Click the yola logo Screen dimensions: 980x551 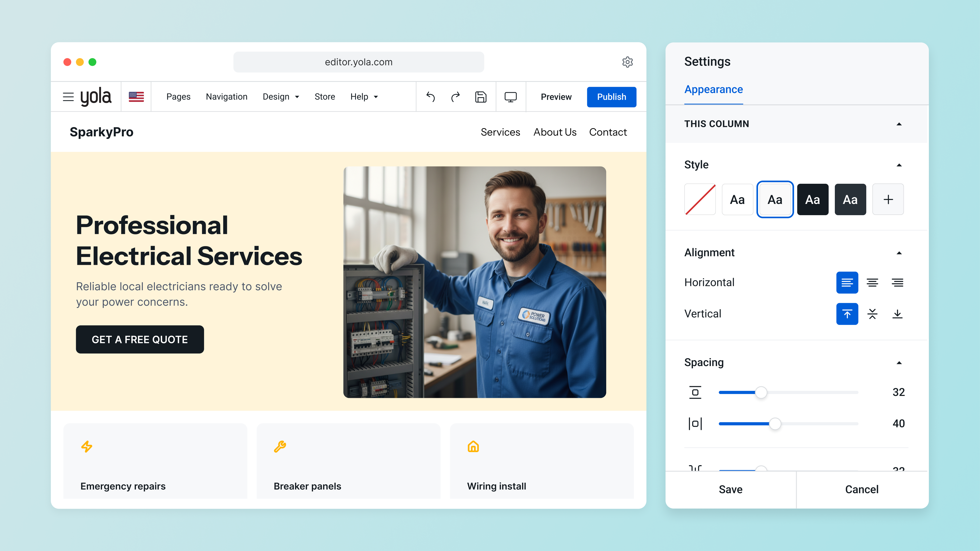[x=96, y=96]
